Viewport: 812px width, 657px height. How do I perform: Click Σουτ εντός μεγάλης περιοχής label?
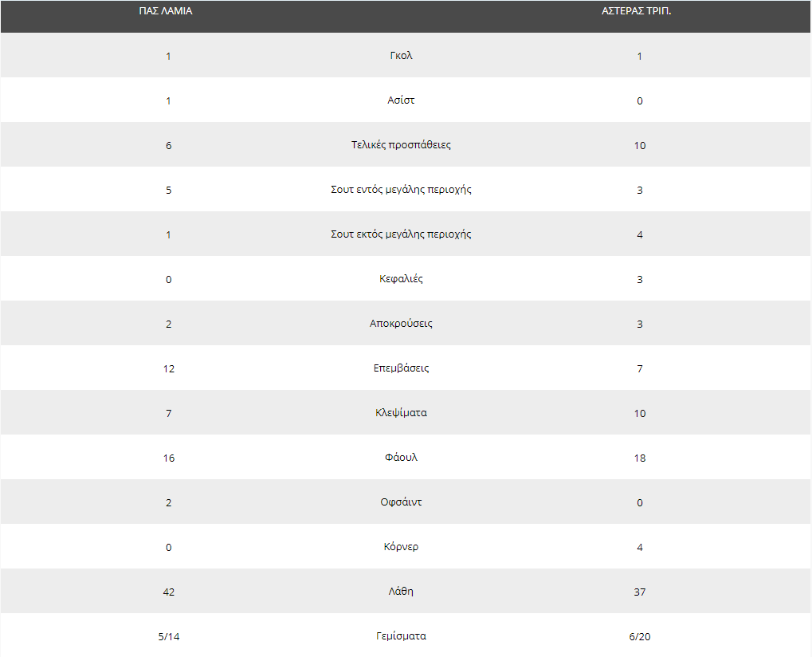(401, 189)
